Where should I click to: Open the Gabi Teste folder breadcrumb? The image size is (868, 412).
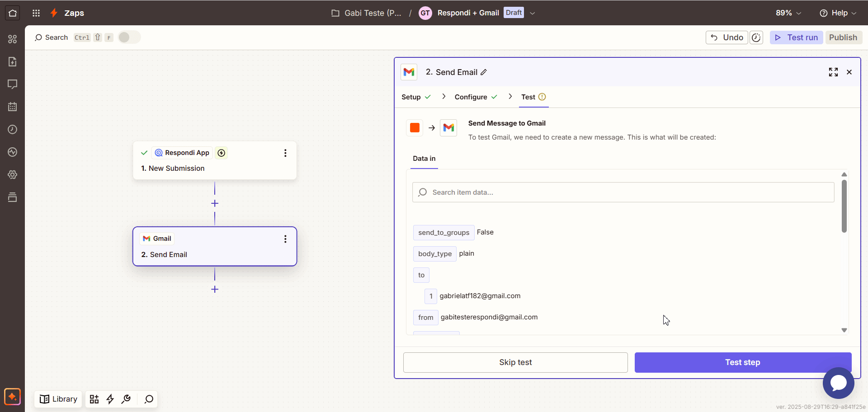coord(366,13)
